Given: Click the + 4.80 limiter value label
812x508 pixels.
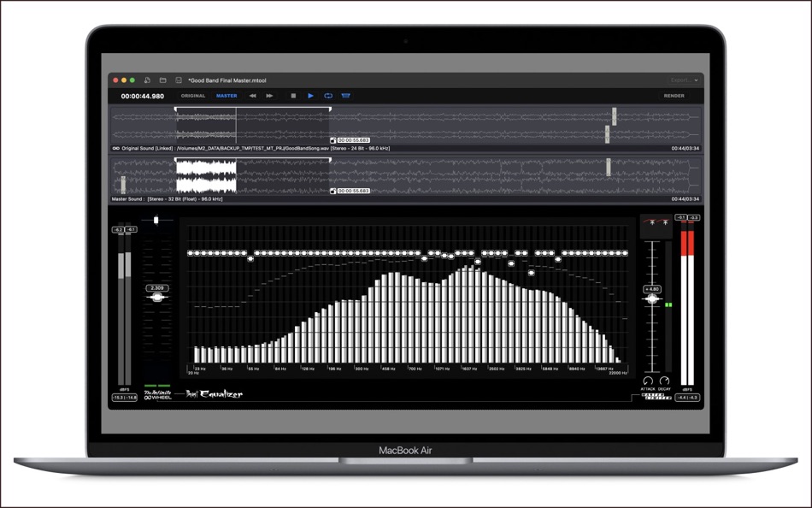Looking at the screenshot, I should [x=652, y=289].
